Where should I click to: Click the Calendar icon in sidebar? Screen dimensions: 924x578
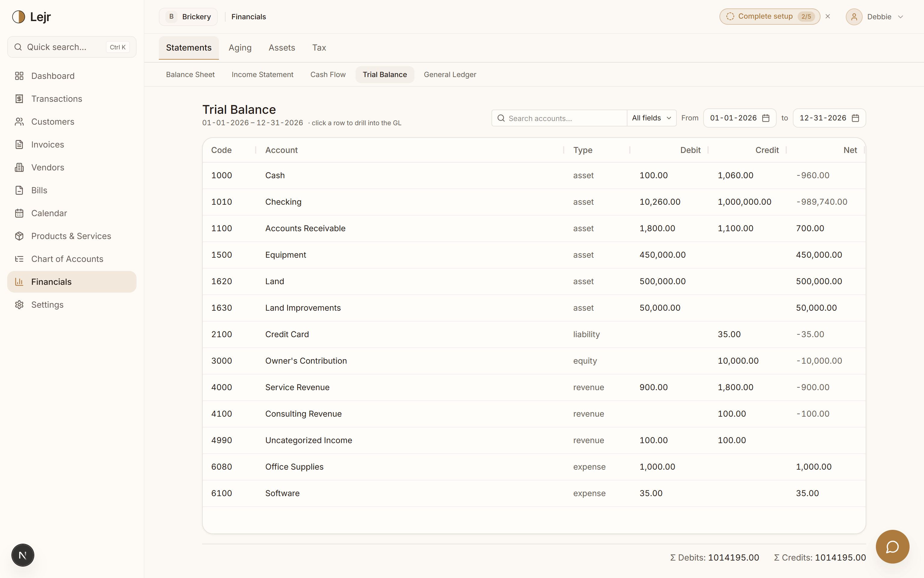pos(19,213)
